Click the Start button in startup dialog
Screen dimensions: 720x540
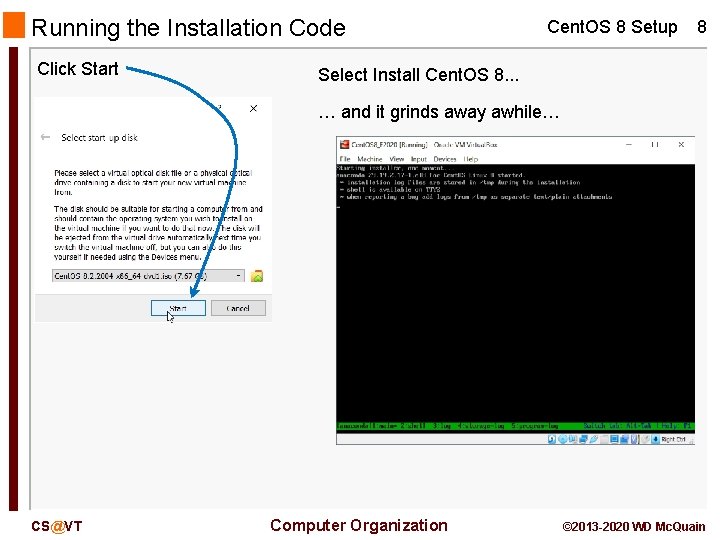(x=178, y=308)
